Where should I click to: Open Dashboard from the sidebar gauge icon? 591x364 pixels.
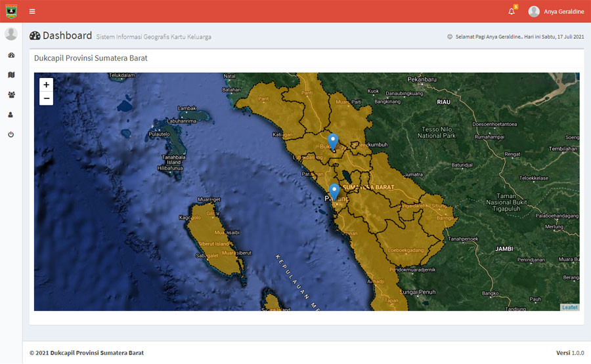tap(11, 55)
